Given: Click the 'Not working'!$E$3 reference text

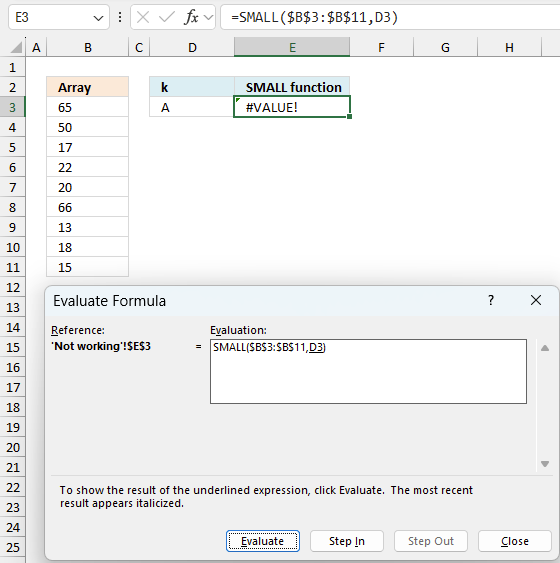Looking at the screenshot, I should pos(101,346).
